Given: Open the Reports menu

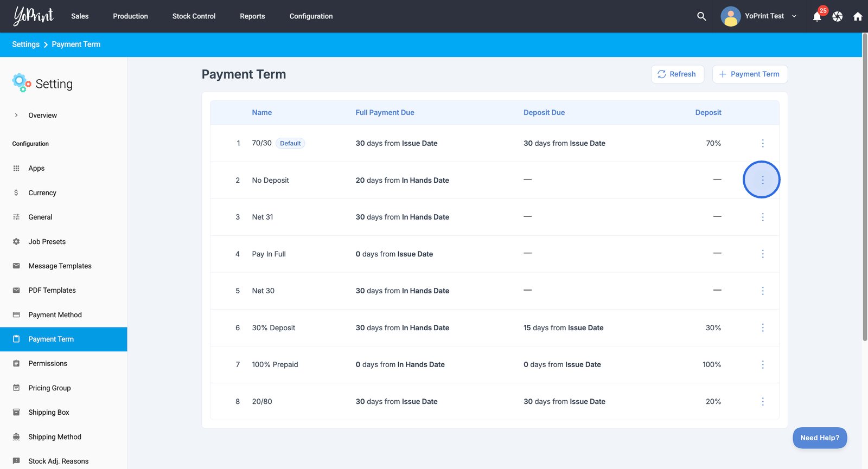Looking at the screenshot, I should pyautogui.click(x=252, y=16).
